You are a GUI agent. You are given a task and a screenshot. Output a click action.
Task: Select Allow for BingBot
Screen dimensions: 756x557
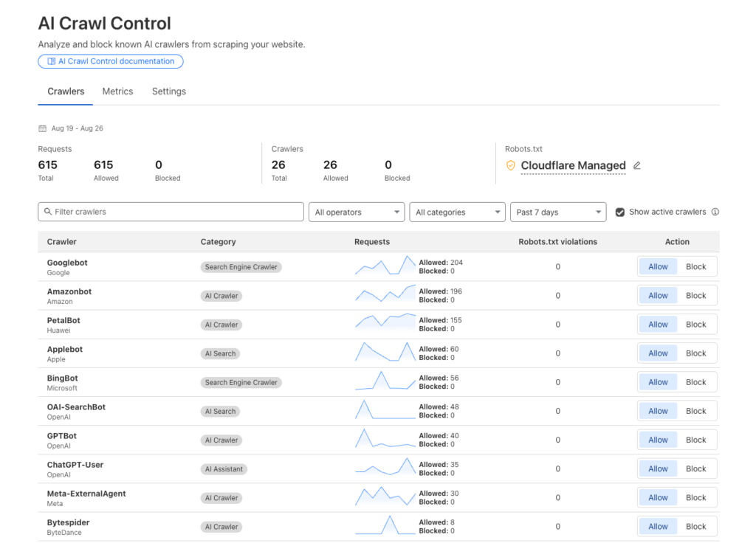click(x=658, y=382)
